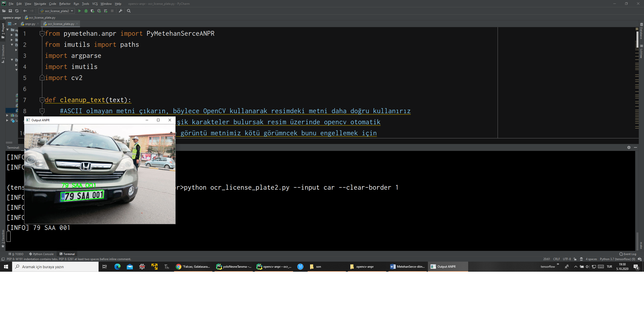Viewport: 644px width, 322px height.
Task: Toggle the Structure tool window sidebar button
Action: click(3, 54)
